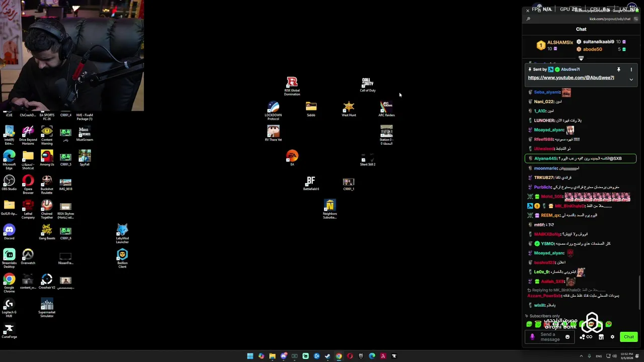
Task: Open the Crosshair V2 desktop icon
Action: tap(47, 282)
